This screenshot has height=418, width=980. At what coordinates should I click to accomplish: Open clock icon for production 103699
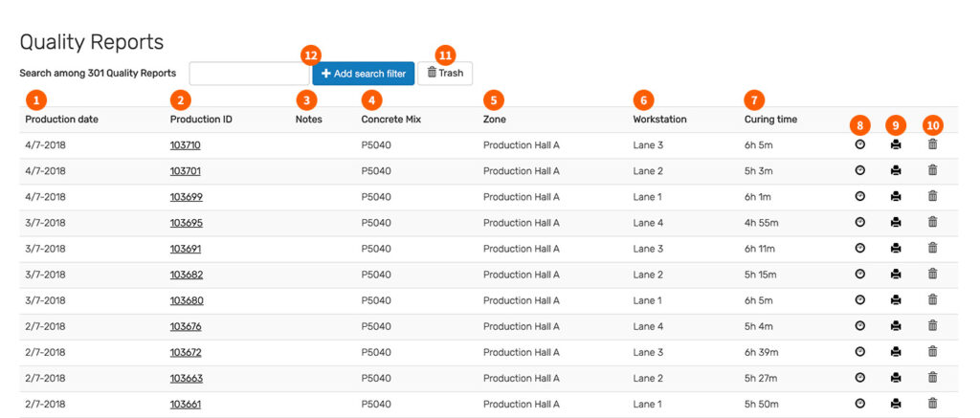click(860, 196)
